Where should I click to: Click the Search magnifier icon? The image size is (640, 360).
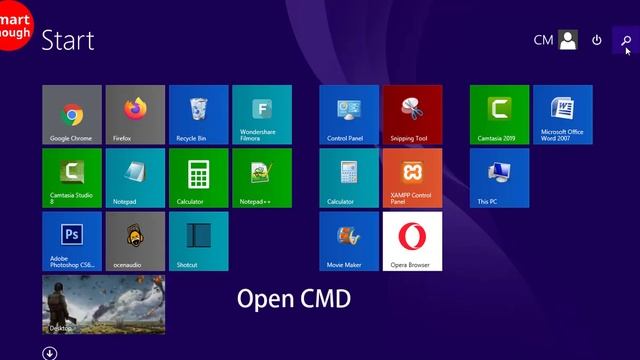(626, 40)
